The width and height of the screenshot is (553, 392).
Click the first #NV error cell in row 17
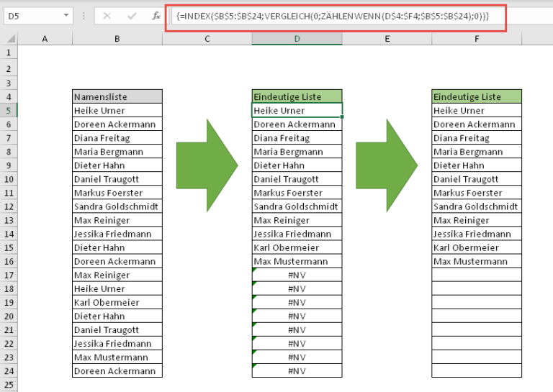297,275
